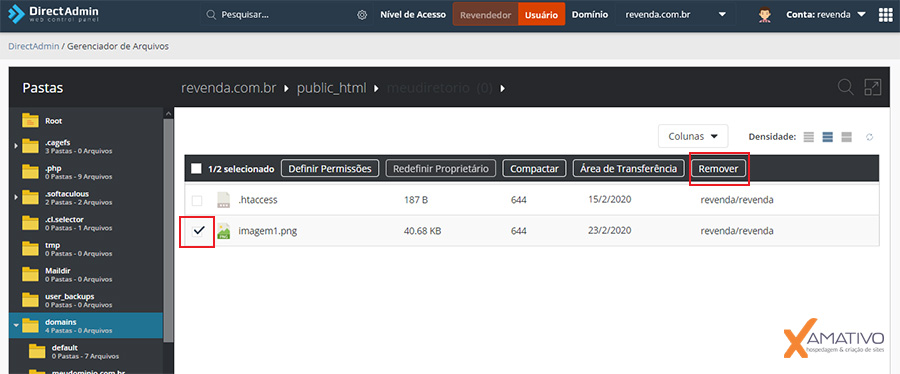Image resolution: width=900 pixels, height=374 pixels.
Task: Click the 15/2/2020 date cell
Action: [610, 200]
